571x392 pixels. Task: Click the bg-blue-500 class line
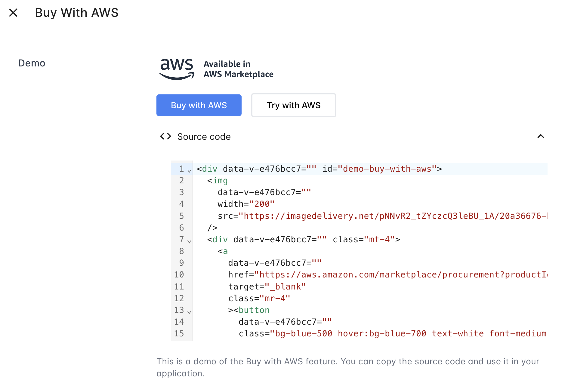pyautogui.click(x=393, y=333)
